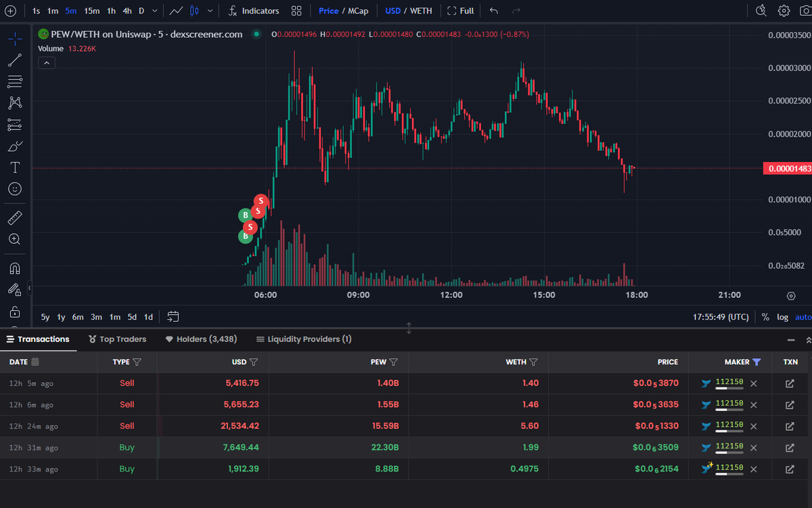Toggle chart to MCap view
Viewport: 812px width, 508px height.
358,11
